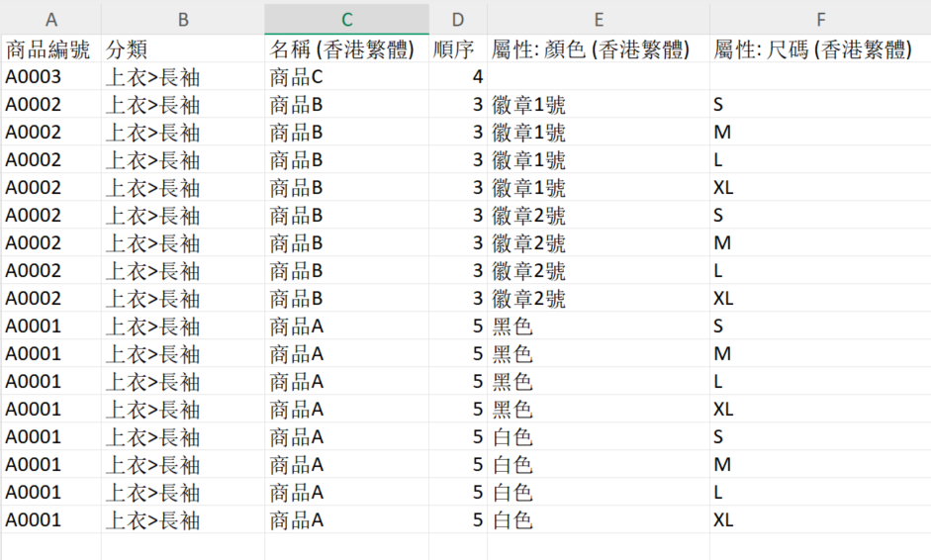Click the cell containing A0003

click(x=50, y=77)
